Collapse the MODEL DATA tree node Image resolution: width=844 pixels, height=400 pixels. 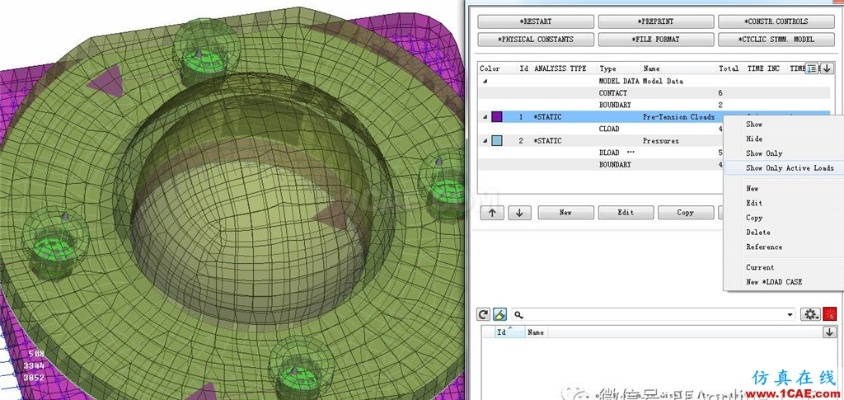485,81
